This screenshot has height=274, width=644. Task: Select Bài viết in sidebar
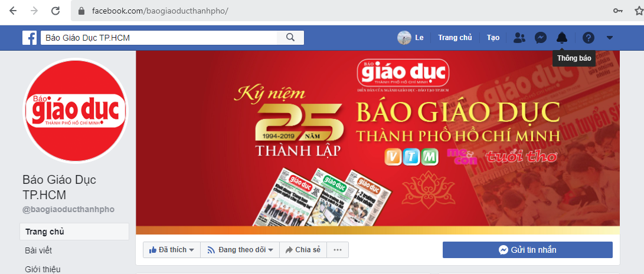point(38,250)
